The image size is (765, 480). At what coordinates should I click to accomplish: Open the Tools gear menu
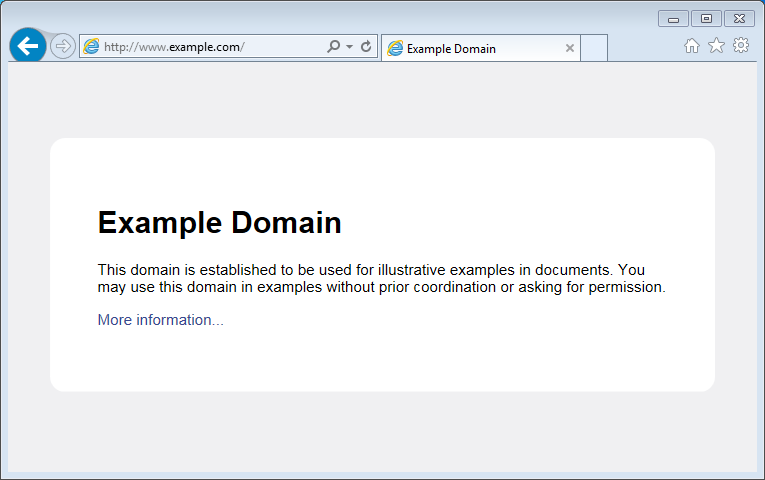coord(741,46)
